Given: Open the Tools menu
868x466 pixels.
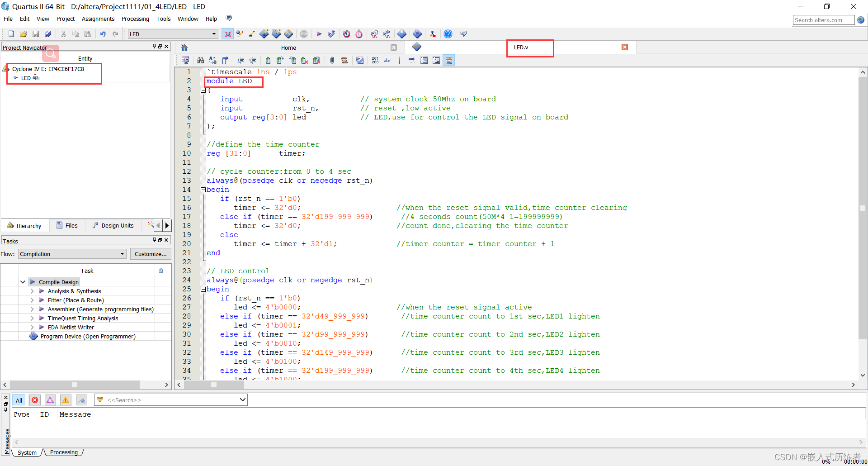Looking at the screenshot, I should [163, 19].
